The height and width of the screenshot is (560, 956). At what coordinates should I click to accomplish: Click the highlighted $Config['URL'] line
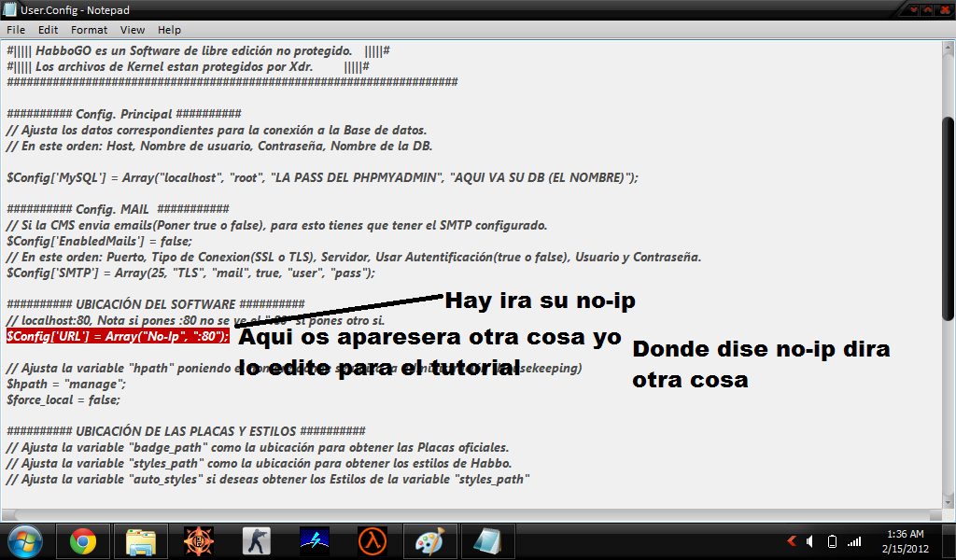click(x=118, y=336)
